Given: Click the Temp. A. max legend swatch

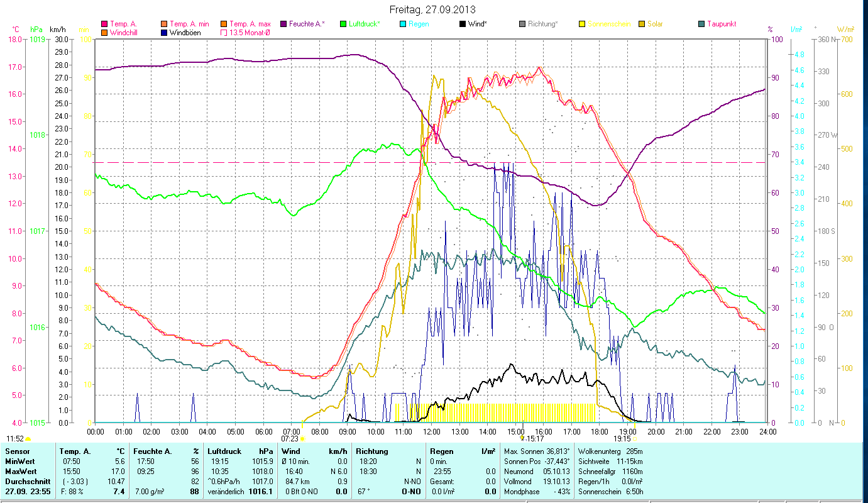Looking at the screenshot, I should tap(224, 24).
